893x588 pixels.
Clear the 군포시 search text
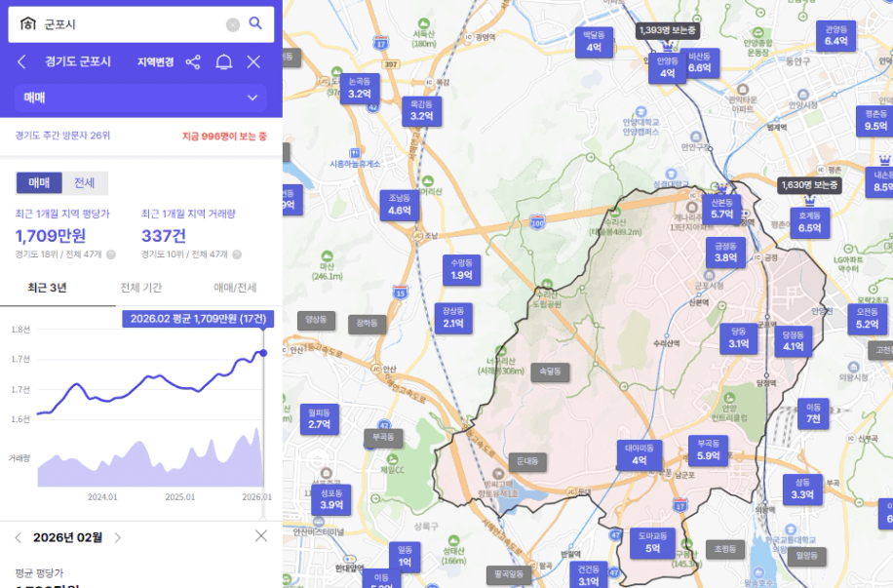click(232, 24)
